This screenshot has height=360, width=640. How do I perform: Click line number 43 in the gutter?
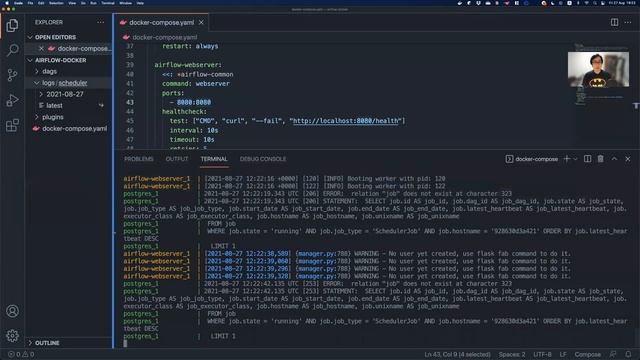pyautogui.click(x=130, y=102)
